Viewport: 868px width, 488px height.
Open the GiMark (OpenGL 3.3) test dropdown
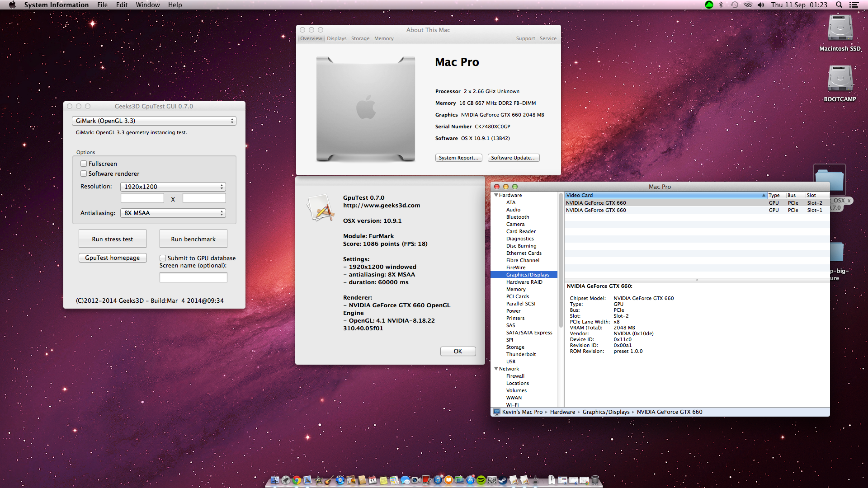[154, 121]
